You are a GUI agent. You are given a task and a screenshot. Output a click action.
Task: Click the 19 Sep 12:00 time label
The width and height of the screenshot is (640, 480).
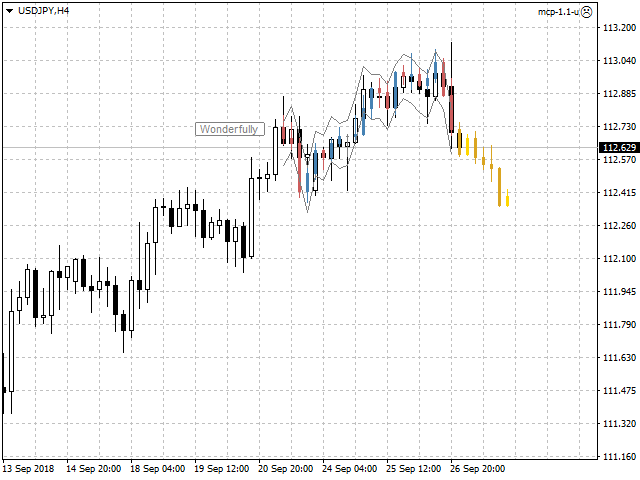[x=221, y=468]
